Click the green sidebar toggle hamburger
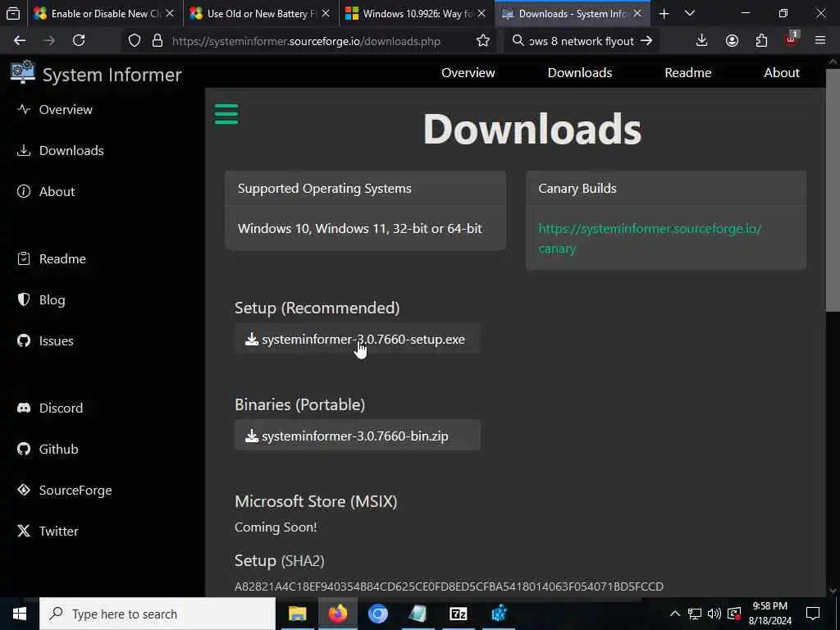The width and height of the screenshot is (840, 630). point(226,114)
